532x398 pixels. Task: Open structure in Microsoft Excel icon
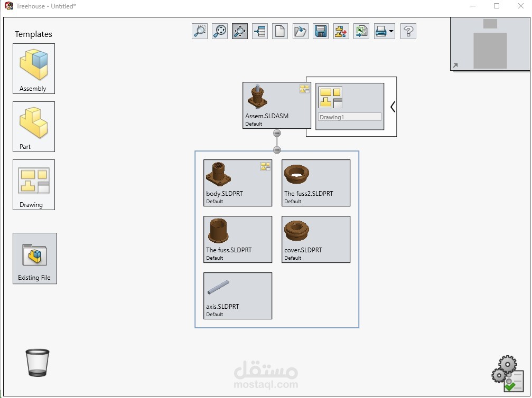pos(361,31)
